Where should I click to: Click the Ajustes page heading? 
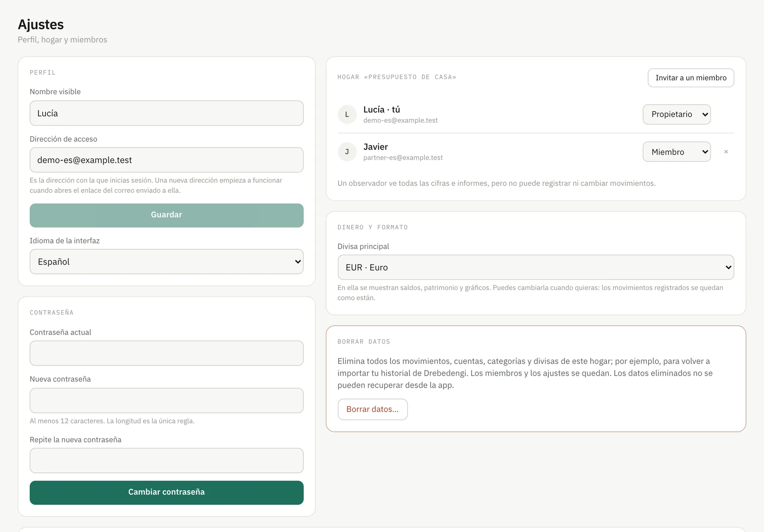[x=41, y=25]
